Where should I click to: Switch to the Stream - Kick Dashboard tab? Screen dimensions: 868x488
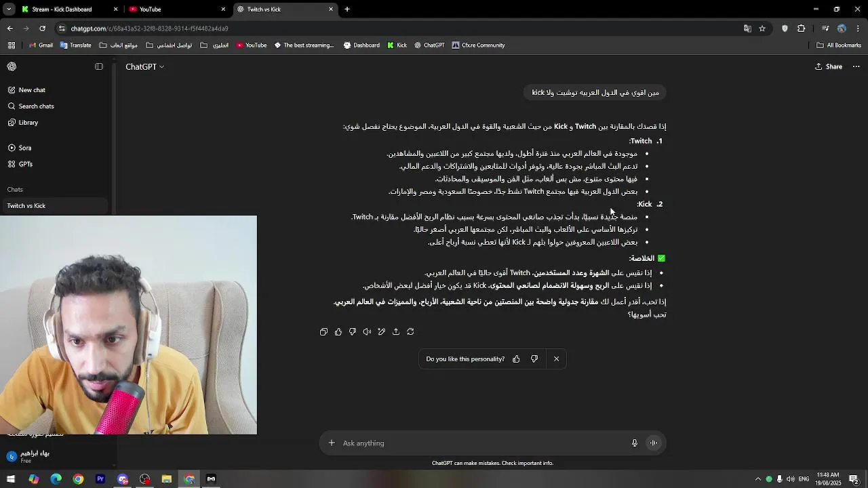[70, 9]
